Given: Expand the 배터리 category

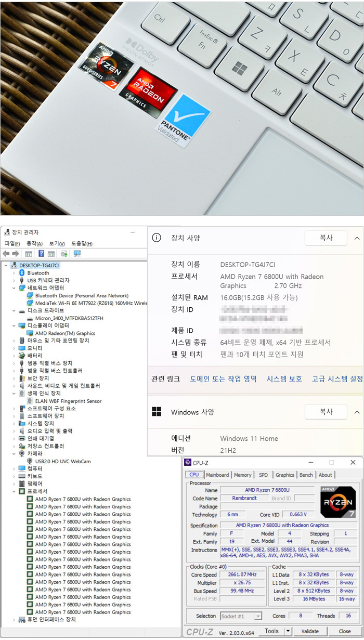Looking at the screenshot, I should click(14, 356).
